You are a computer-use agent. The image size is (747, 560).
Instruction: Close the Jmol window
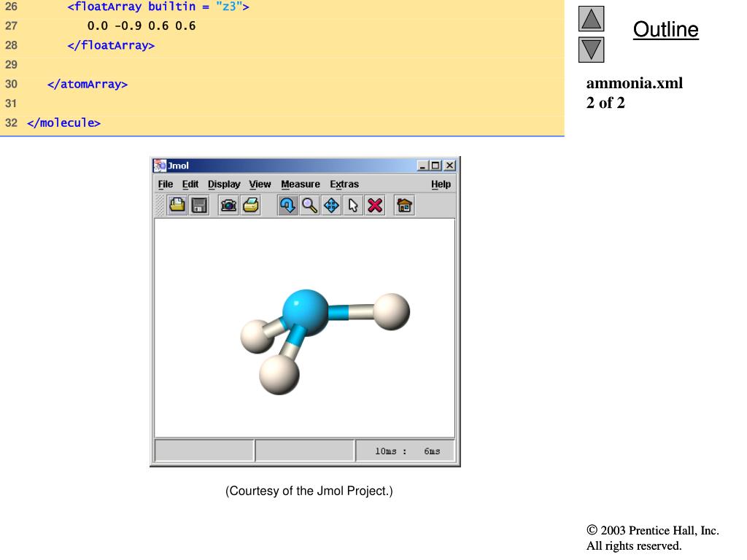(x=449, y=166)
